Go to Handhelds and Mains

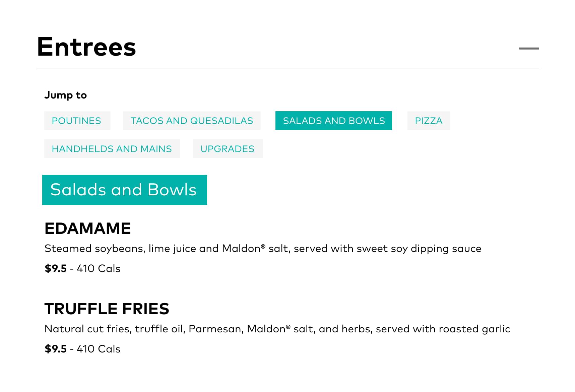pyautogui.click(x=112, y=149)
